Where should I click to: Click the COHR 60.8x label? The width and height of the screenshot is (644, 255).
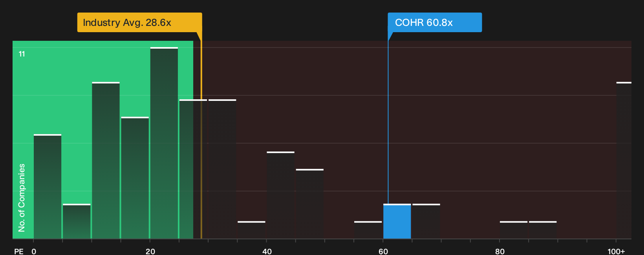pyautogui.click(x=435, y=22)
